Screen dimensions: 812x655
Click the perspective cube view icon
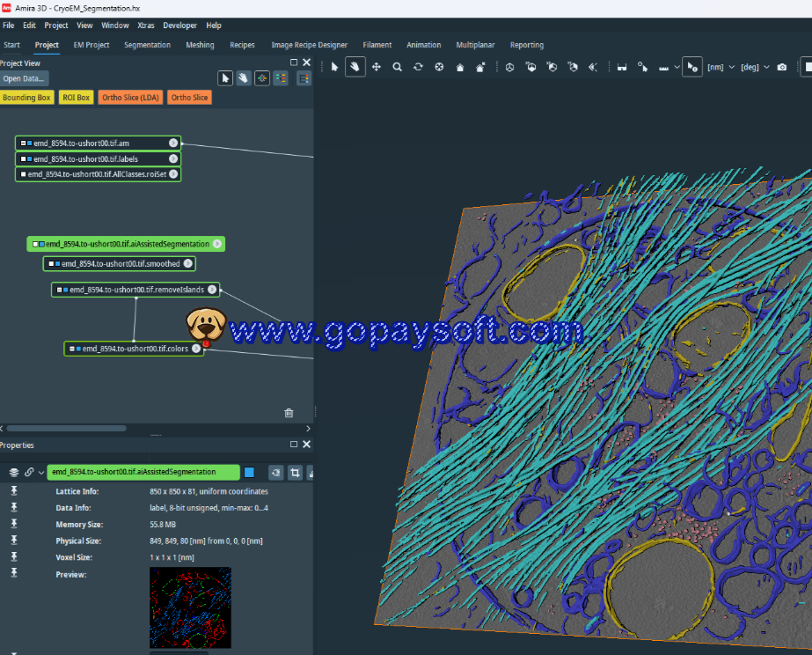tap(509, 67)
